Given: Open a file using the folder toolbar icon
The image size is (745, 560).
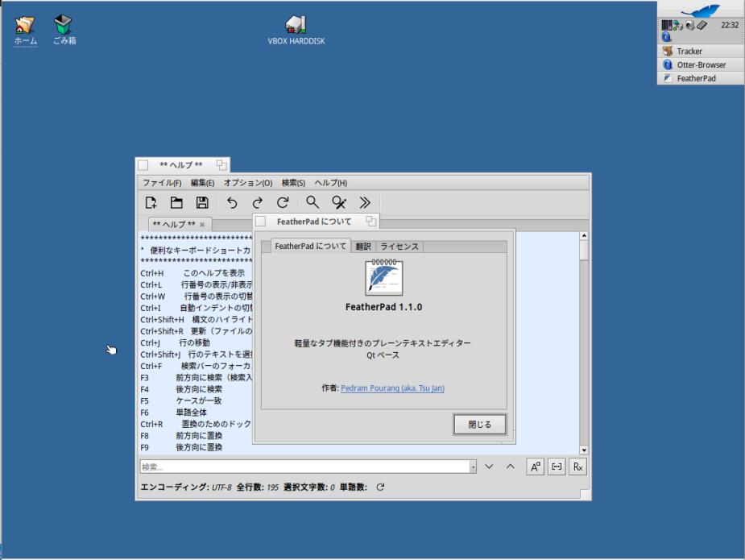Looking at the screenshot, I should pyautogui.click(x=176, y=202).
